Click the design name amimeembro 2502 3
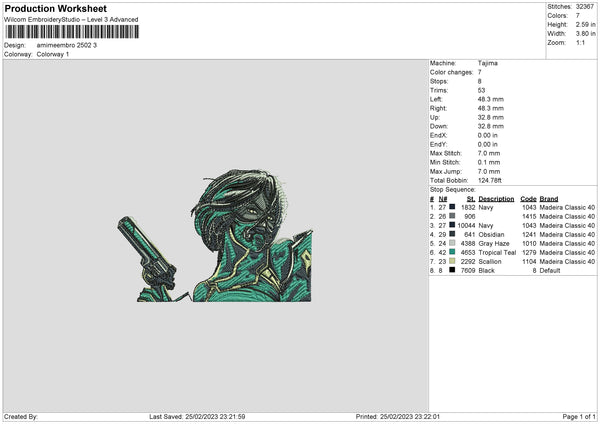 coord(67,45)
